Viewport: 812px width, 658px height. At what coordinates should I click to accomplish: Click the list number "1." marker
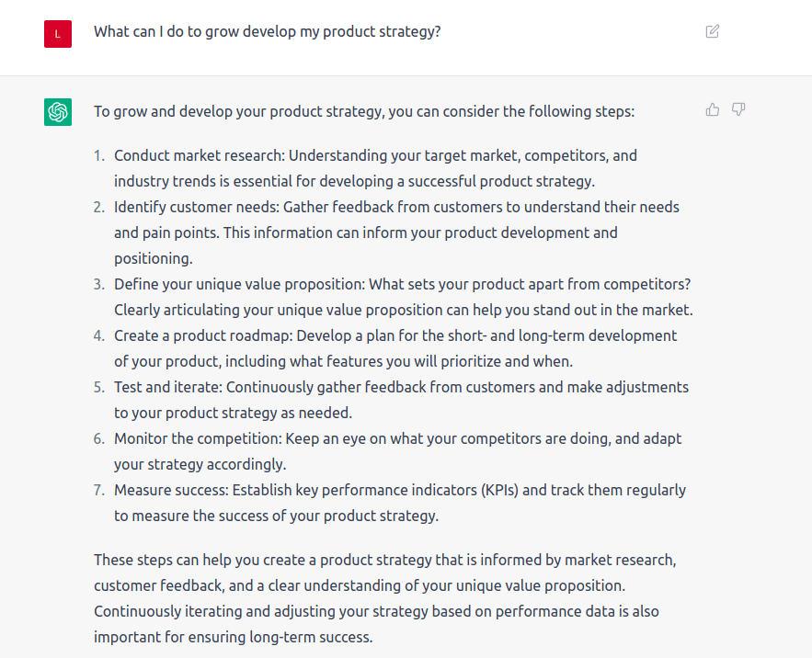pos(99,156)
